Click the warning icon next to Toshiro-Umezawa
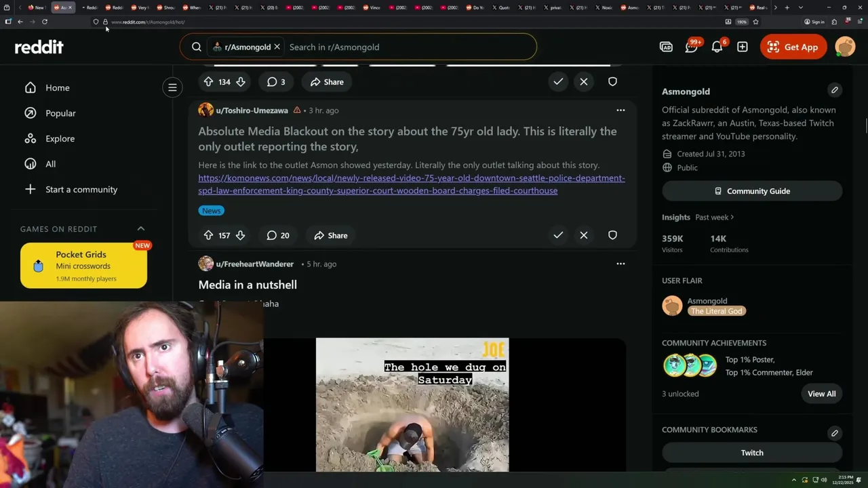Viewport: 868px width, 488px height. coord(297,110)
